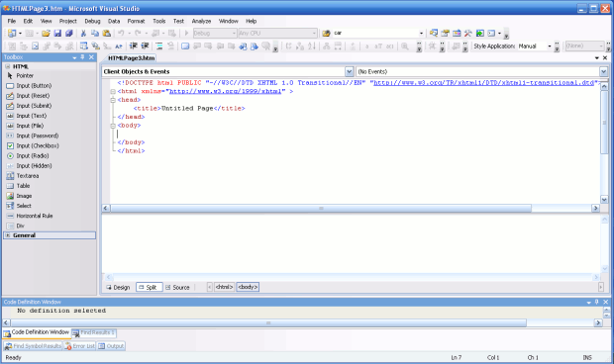Screen dimensions: 614x364
Task: Click Code Definition Window horizontal scrollbar thumb
Action: 268,322
